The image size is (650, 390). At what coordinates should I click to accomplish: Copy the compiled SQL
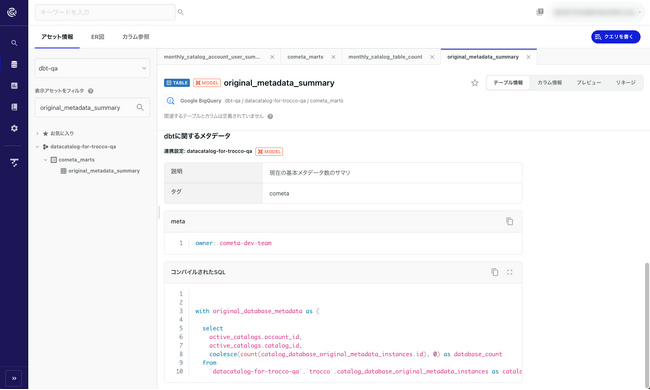(495, 272)
